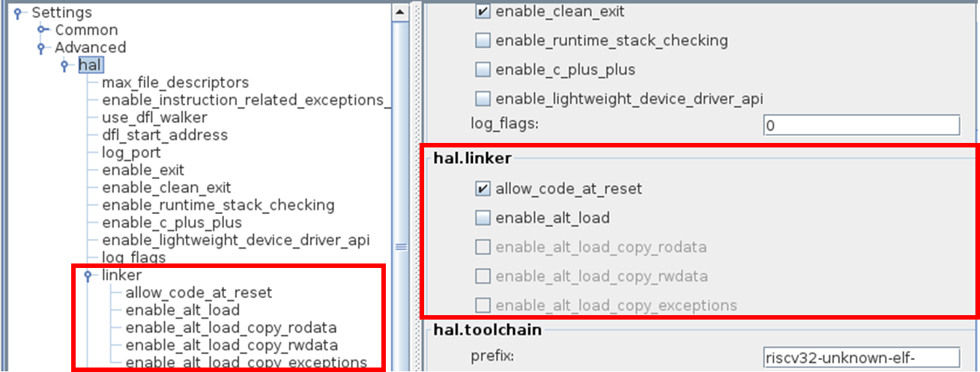Expand the Common tree node

(x=42, y=30)
